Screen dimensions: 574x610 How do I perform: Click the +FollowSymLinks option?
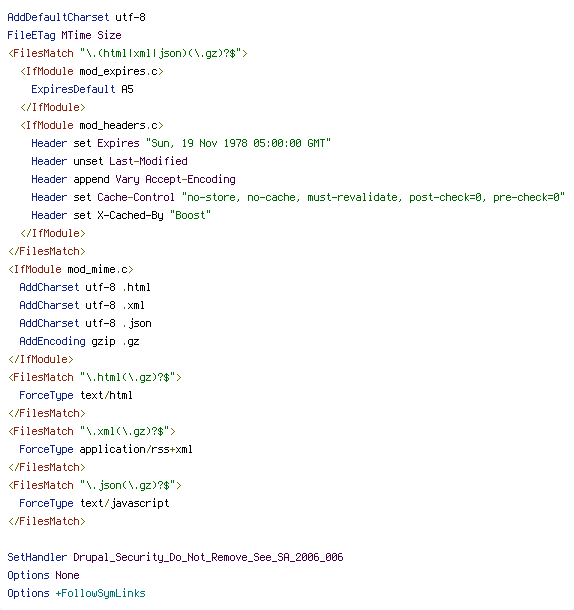100,593
